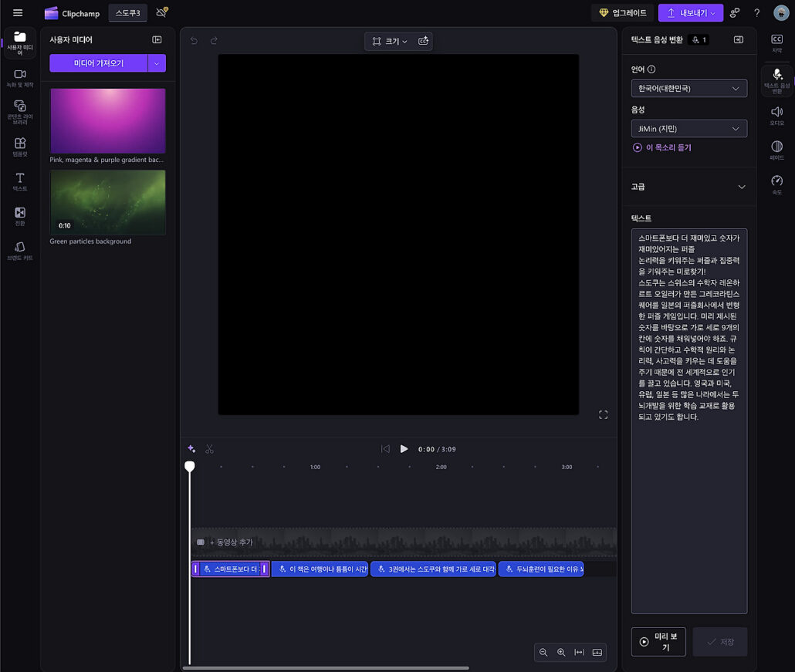Open the 음성 JiMin voice dropdown

[x=688, y=129]
